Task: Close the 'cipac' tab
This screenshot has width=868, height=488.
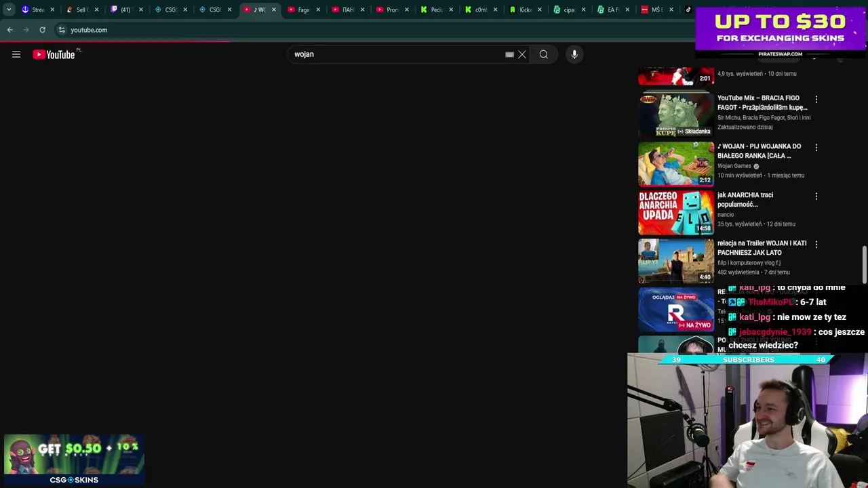Action: [x=584, y=9]
